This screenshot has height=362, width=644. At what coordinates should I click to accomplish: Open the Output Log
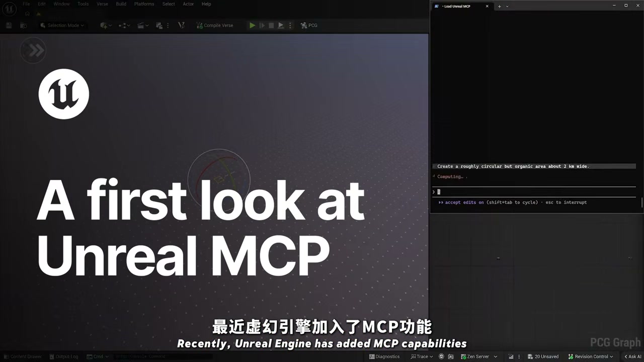click(x=64, y=356)
